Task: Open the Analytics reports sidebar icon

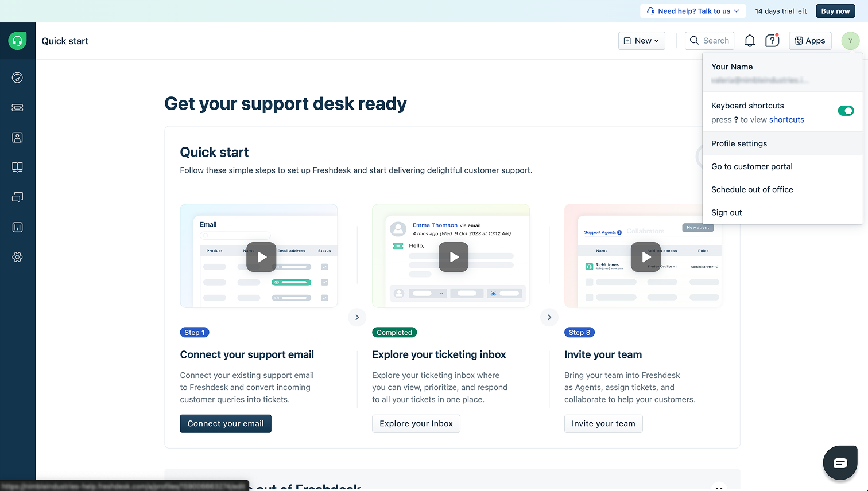Action: tap(17, 227)
